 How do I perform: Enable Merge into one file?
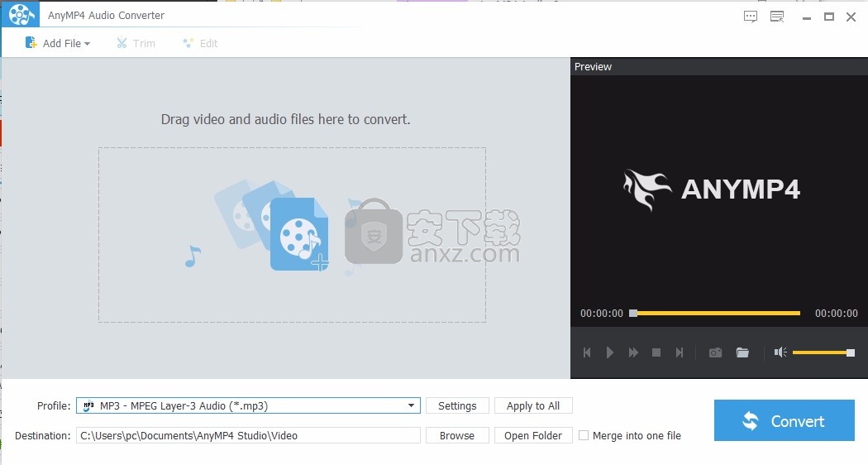pos(584,435)
